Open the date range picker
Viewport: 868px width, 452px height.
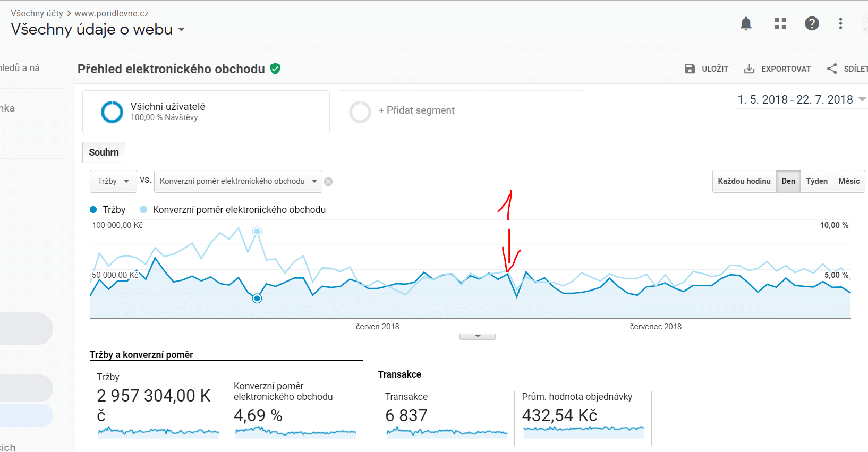(801, 99)
